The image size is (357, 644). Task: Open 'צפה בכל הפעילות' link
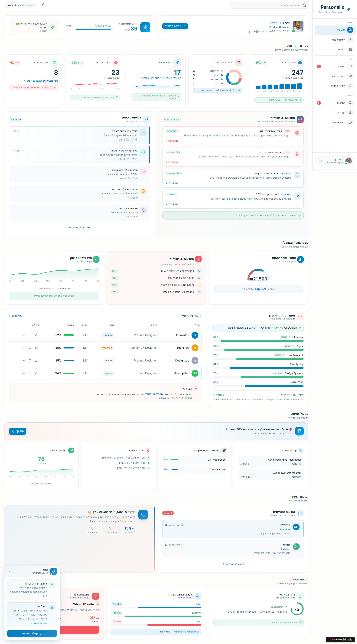(x=80, y=227)
